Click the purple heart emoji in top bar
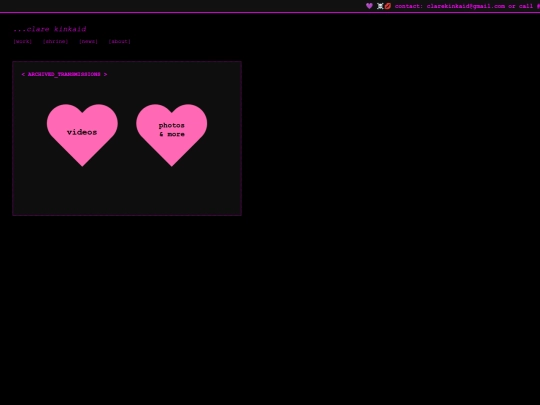The image size is (540, 405). pos(369,6)
